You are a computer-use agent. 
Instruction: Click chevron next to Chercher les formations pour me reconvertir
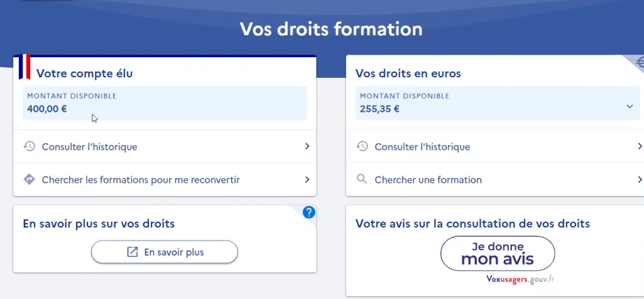point(307,180)
